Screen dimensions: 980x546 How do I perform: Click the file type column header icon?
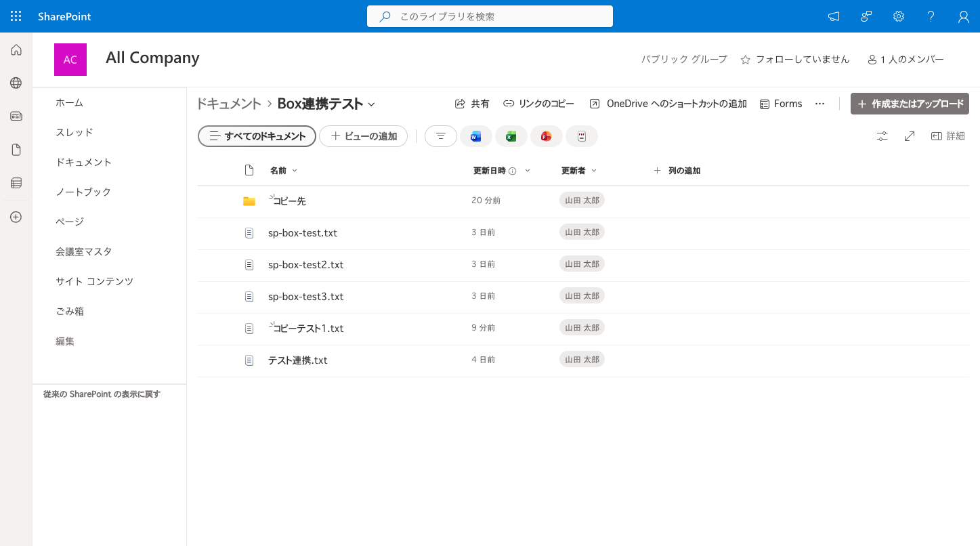(x=249, y=170)
